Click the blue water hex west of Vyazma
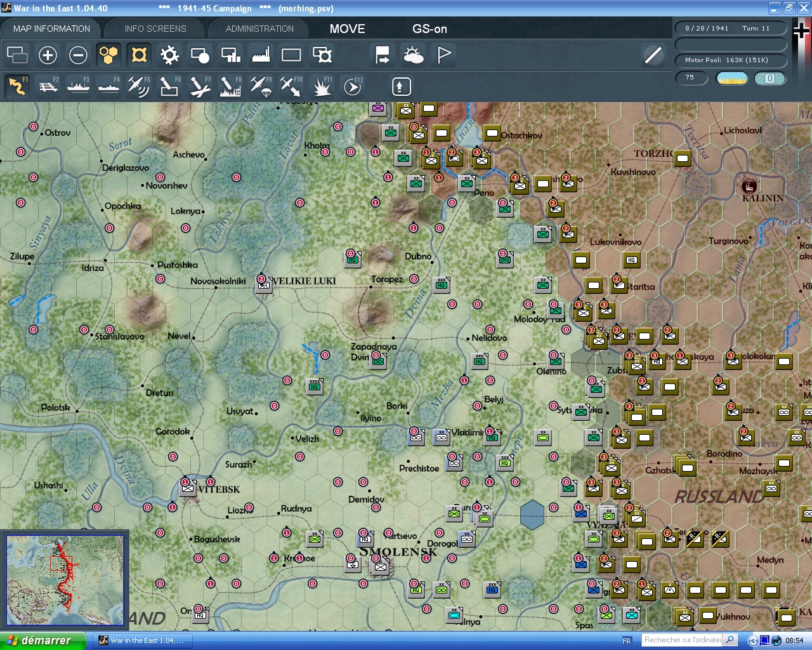The height and width of the screenshot is (650, 812). 532,515
